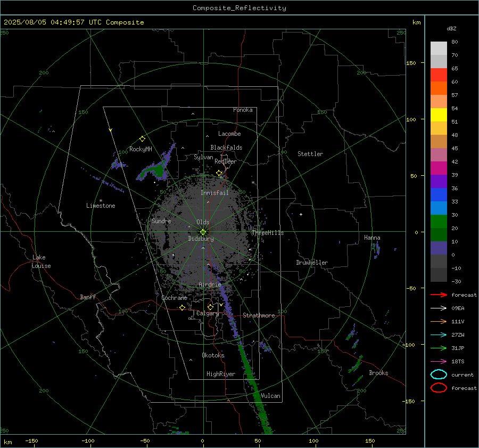Pick the light gray top dBZ swatch

pos(439,48)
